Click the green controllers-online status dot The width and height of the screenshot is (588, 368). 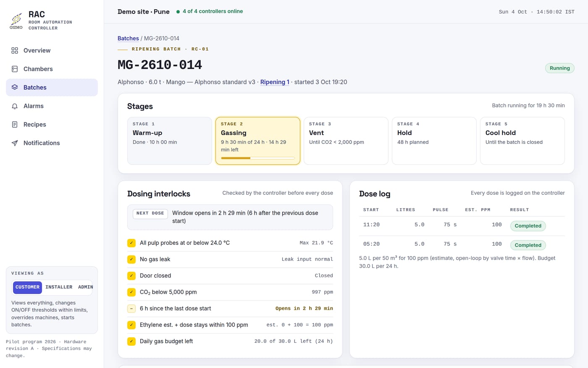178,12
